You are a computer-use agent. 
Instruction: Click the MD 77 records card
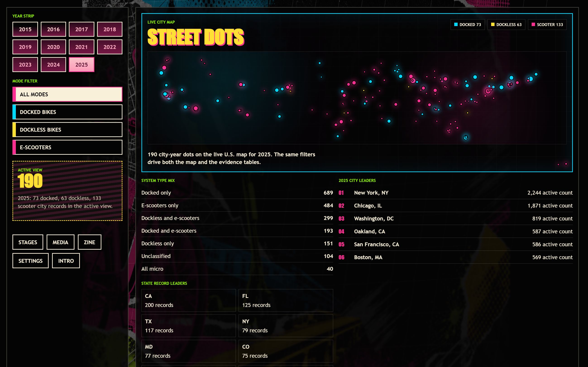(188, 351)
